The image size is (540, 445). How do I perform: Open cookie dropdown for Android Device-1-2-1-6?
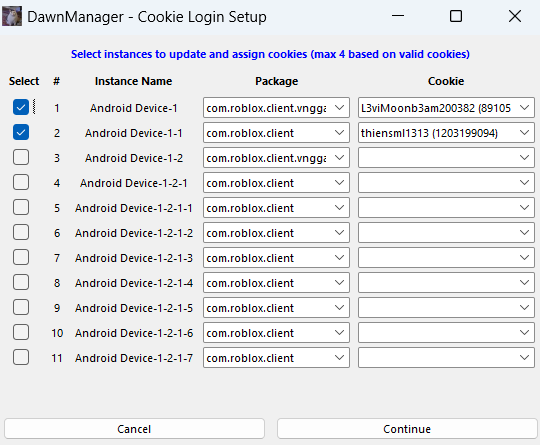tap(446, 333)
